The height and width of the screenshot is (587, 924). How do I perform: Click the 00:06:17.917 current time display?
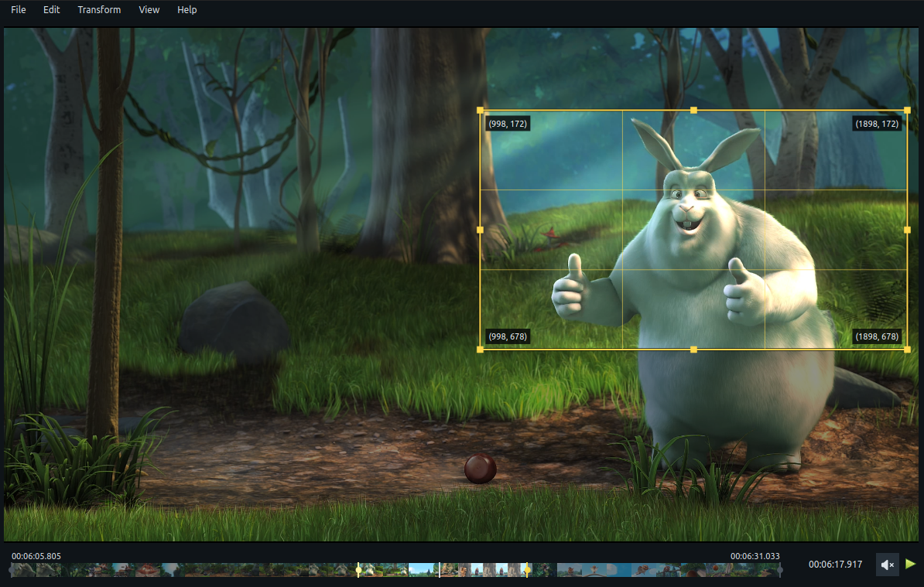click(x=835, y=564)
